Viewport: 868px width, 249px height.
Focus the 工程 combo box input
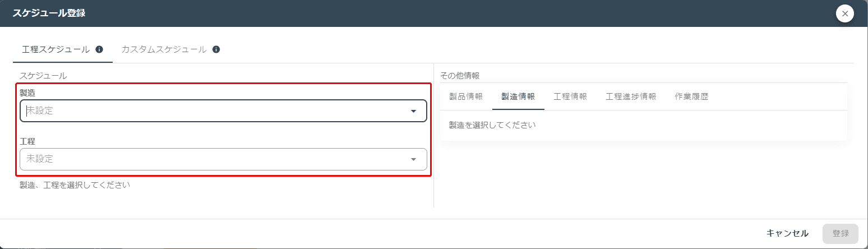click(223, 159)
